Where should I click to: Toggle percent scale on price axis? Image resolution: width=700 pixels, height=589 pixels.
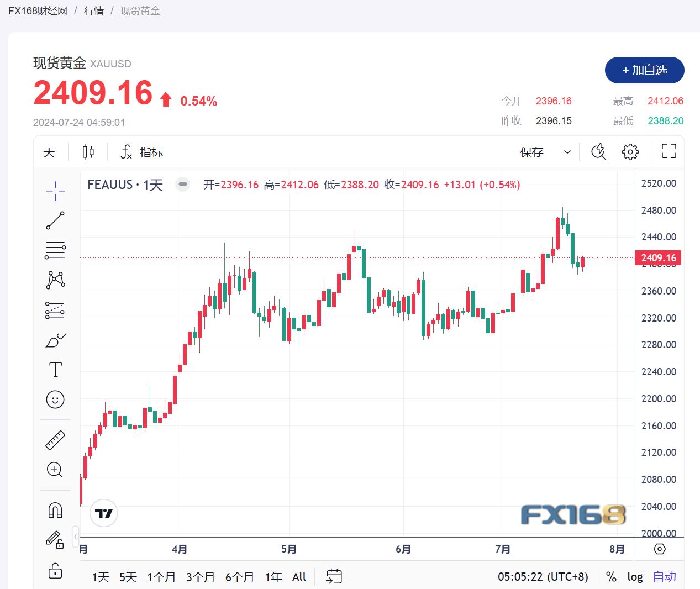[x=611, y=577]
